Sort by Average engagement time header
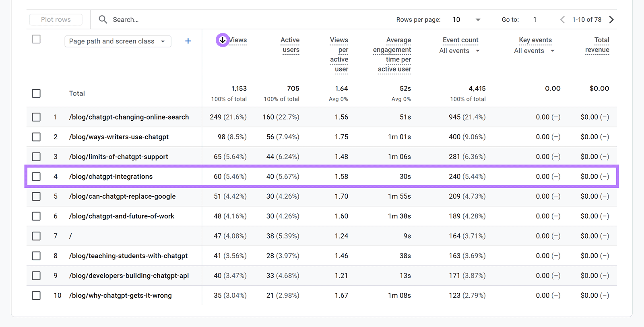 click(393, 54)
